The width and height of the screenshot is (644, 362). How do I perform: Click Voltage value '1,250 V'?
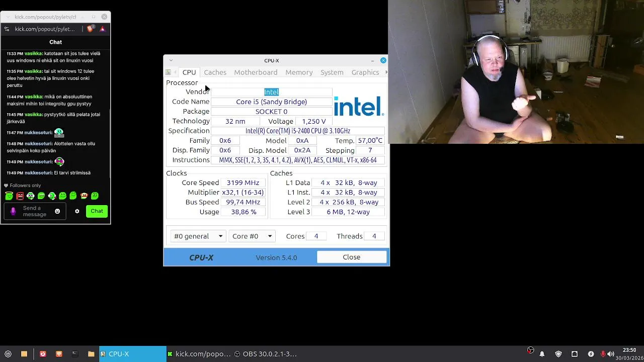pyautogui.click(x=314, y=121)
